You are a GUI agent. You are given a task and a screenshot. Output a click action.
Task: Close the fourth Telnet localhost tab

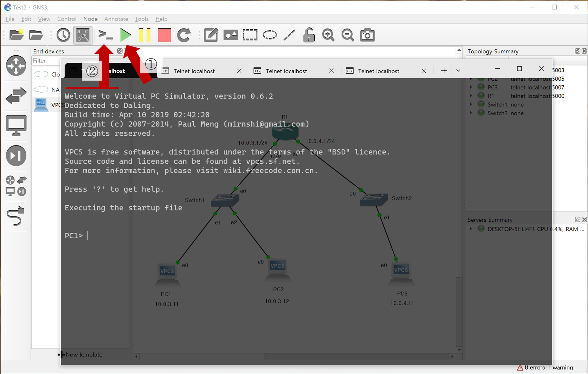[x=424, y=71]
